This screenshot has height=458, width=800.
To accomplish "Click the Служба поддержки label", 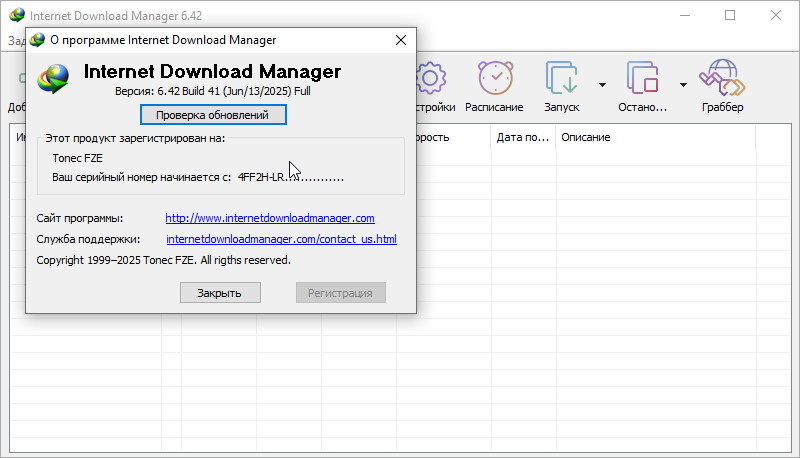I will (x=88, y=239).
